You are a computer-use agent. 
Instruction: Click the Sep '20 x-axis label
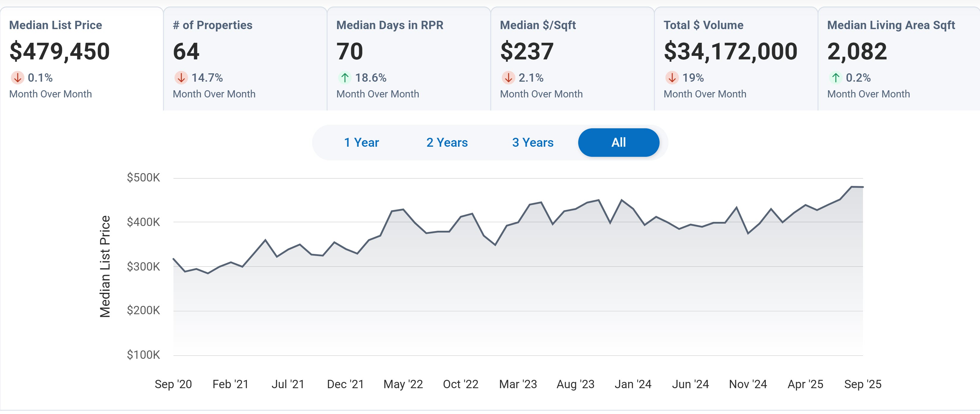[173, 384]
